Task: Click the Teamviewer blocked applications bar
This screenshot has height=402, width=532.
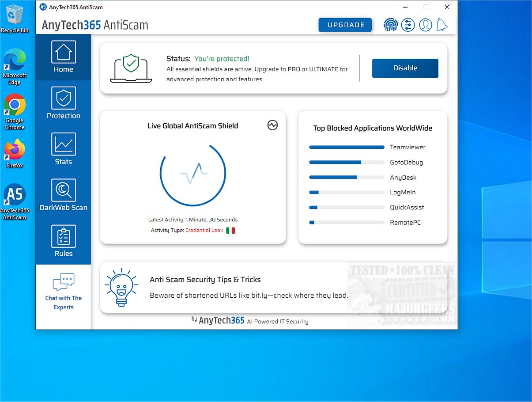Action: click(x=347, y=147)
